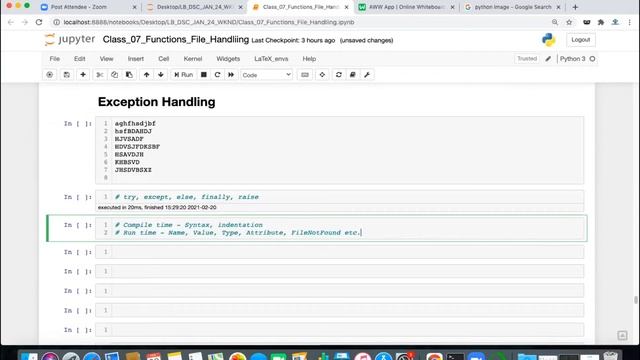The image size is (640, 360).
Task: Click the Last Checkpoint text
Action: point(293,40)
